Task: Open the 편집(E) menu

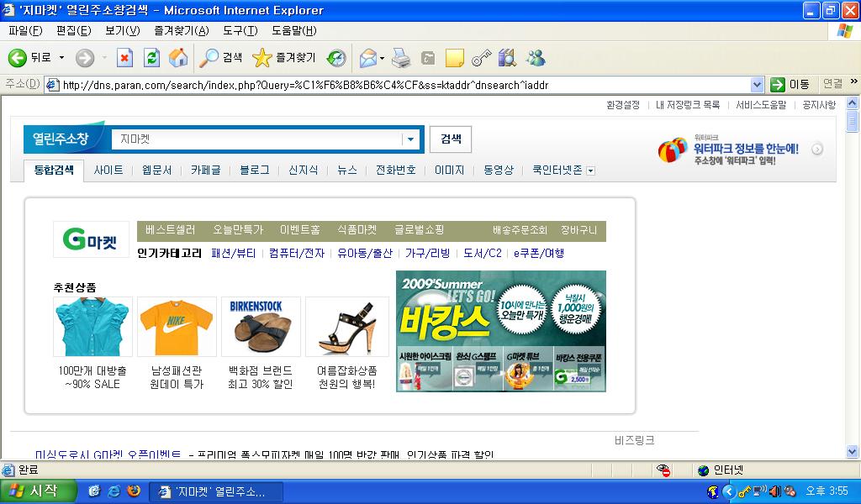Action: [74, 31]
